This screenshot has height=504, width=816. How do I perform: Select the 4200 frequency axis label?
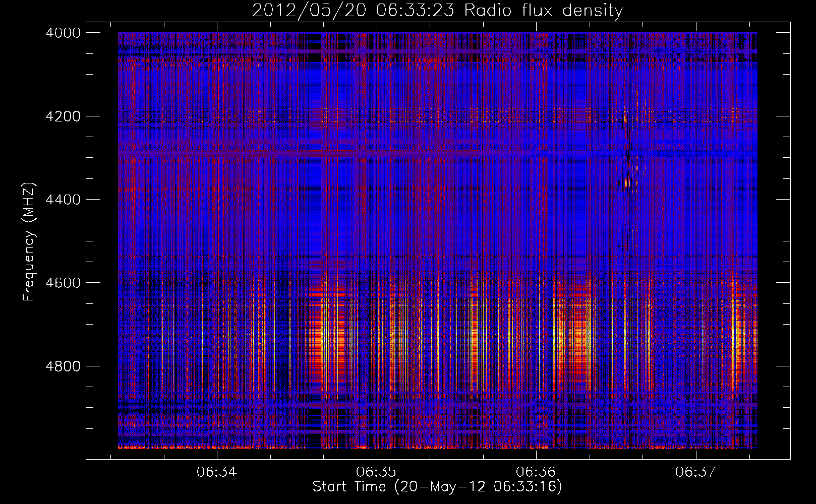(x=63, y=116)
